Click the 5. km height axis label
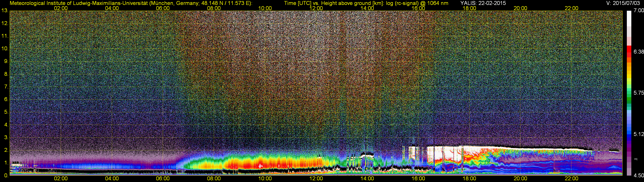Screen dimensions: 644x182 click(x=6, y=112)
